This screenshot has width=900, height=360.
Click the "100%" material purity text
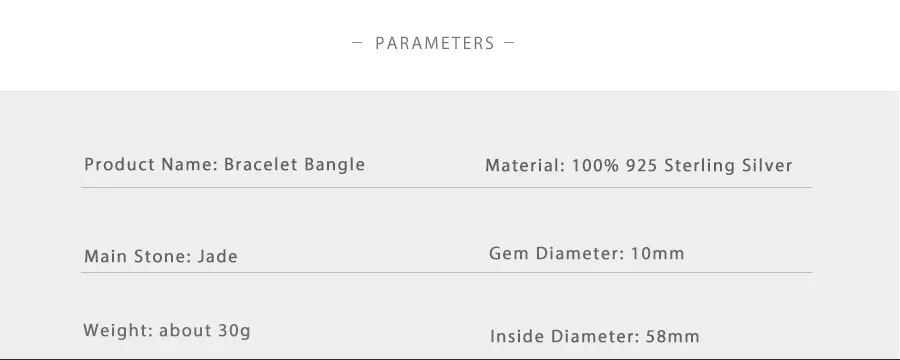tap(596, 166)
